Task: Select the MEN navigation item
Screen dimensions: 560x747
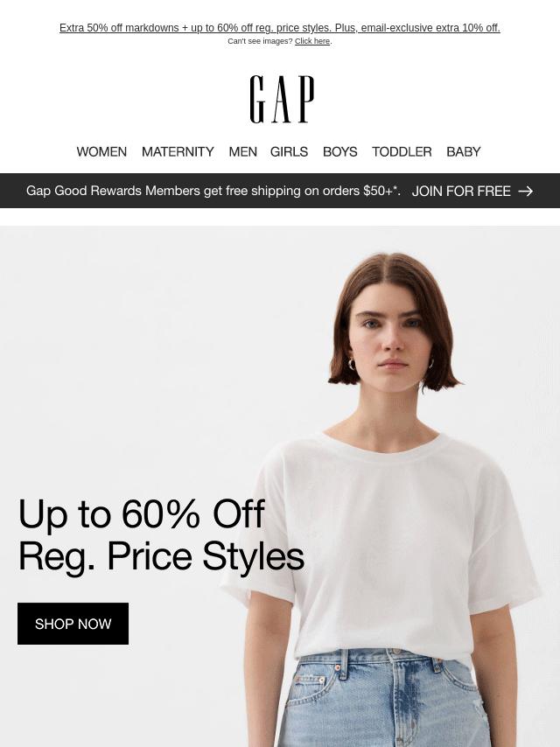Action: coord(242,151)
